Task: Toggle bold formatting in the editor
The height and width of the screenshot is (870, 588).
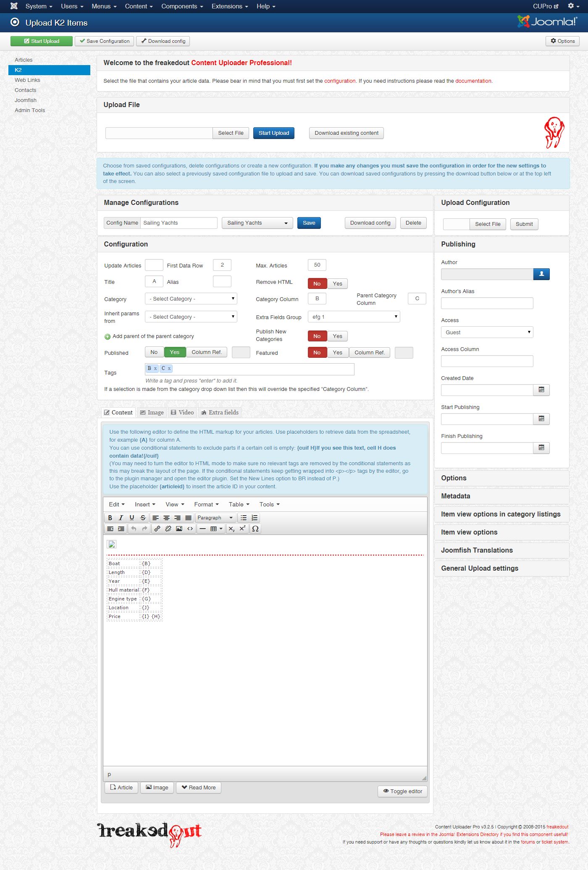Action: pos(110,518)
